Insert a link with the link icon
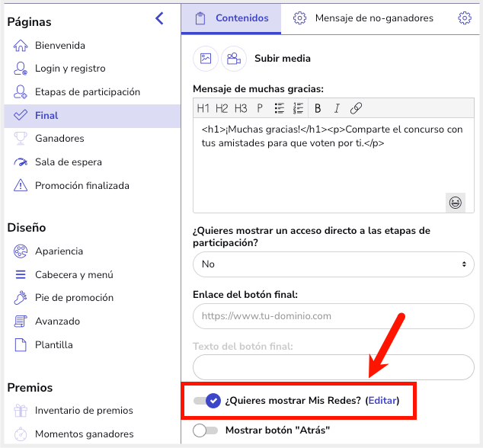 (x=356, y=108)
